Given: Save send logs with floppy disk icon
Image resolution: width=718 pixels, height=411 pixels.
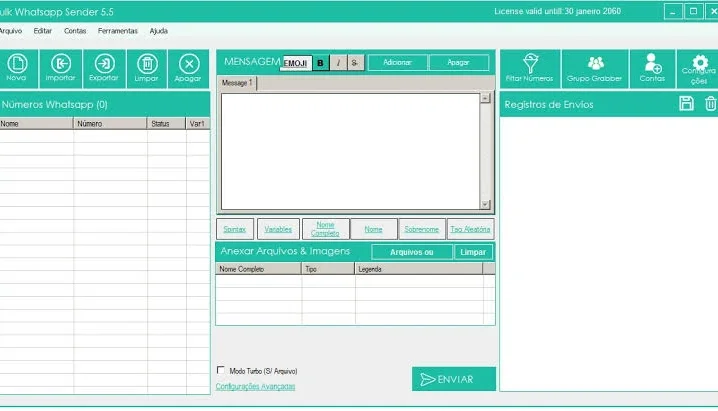Looking at the screenshot, I should pos(686,103).
